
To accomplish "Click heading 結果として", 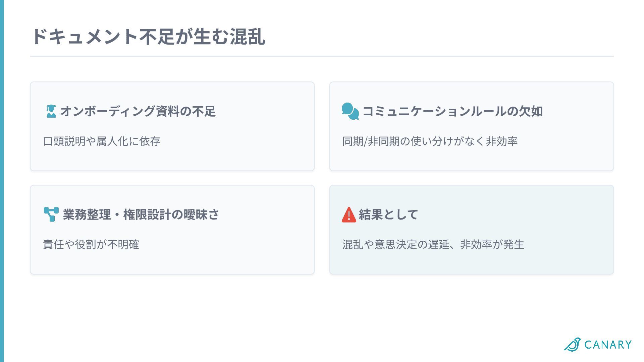I will (x=388, y=215).
